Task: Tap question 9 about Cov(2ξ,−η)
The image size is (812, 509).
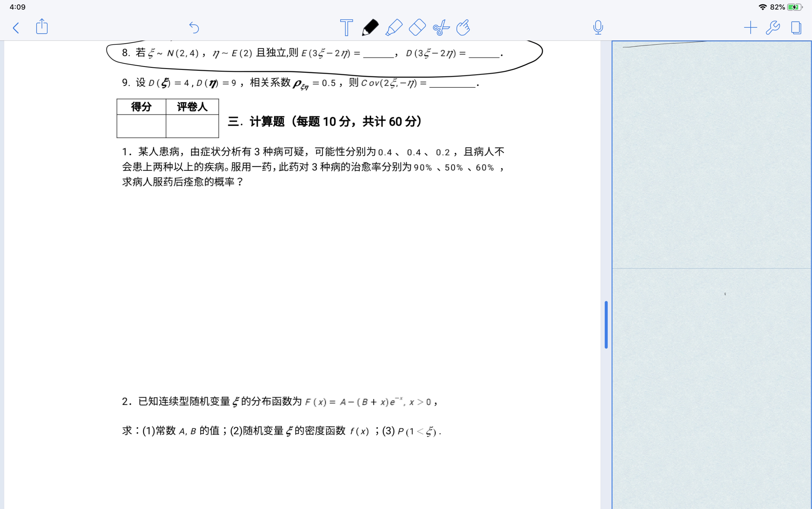Action: tap(300, 83)
